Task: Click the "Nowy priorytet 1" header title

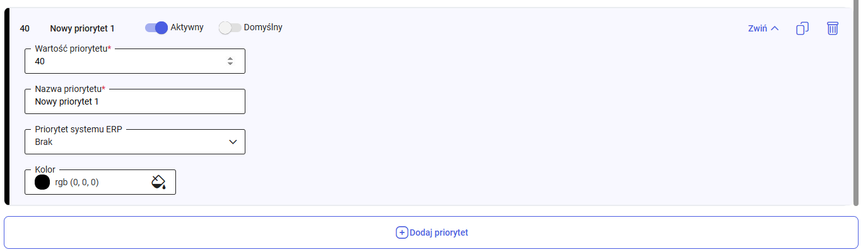Action: 82,28
